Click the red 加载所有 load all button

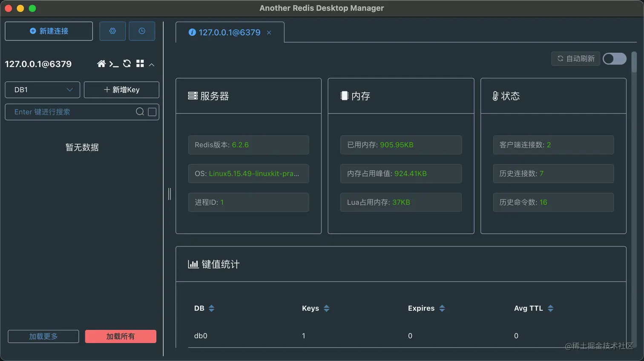pos(121,336)
